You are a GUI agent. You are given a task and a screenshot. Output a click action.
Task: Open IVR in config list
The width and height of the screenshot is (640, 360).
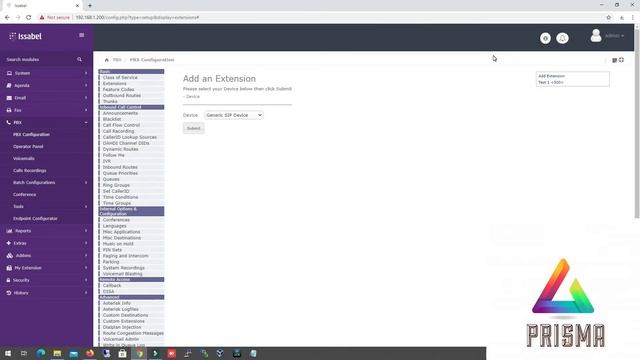click(107, 161)
